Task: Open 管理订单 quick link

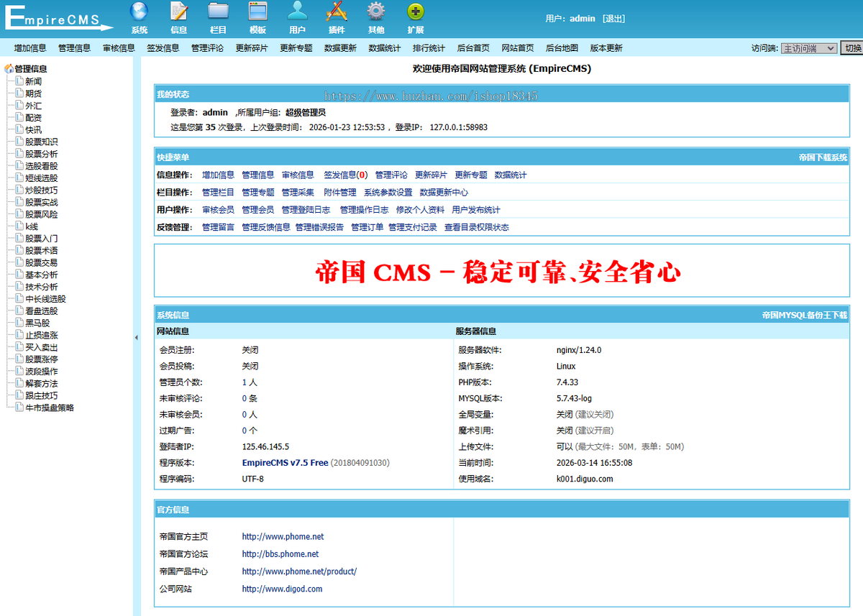Action: [x=367, y=227]
